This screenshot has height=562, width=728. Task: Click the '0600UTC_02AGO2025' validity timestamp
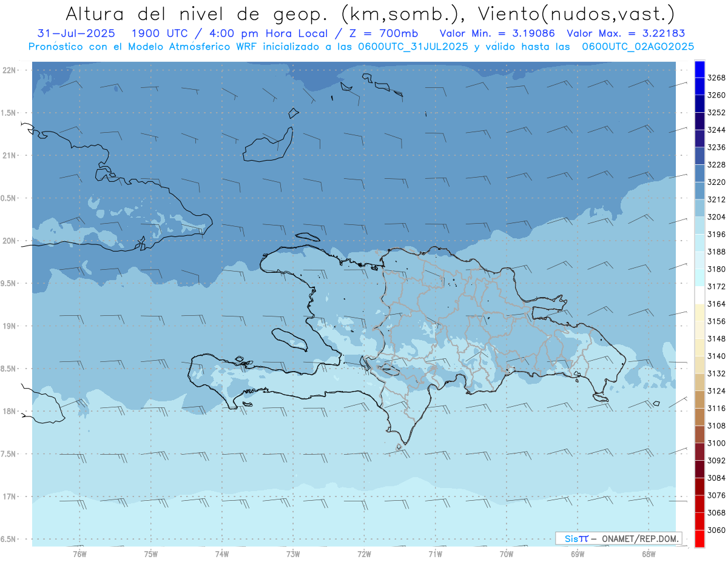[638, 46]
